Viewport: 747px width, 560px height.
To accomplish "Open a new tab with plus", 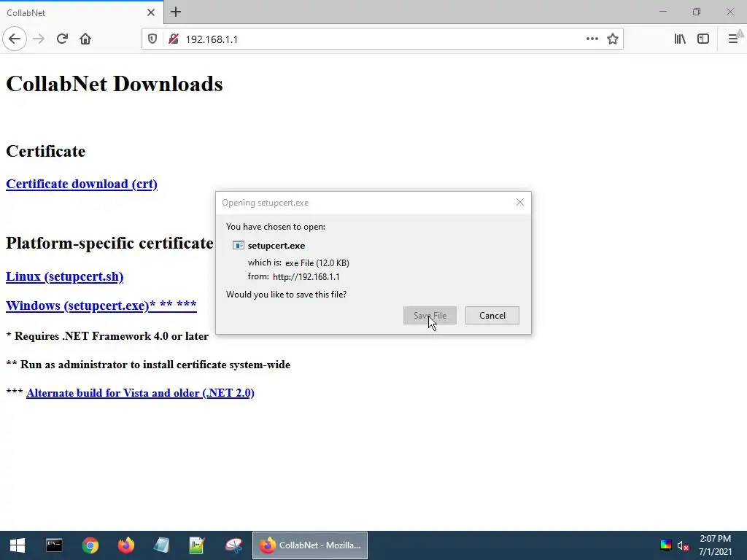I will pyautogui.click(x=176, y=12).
